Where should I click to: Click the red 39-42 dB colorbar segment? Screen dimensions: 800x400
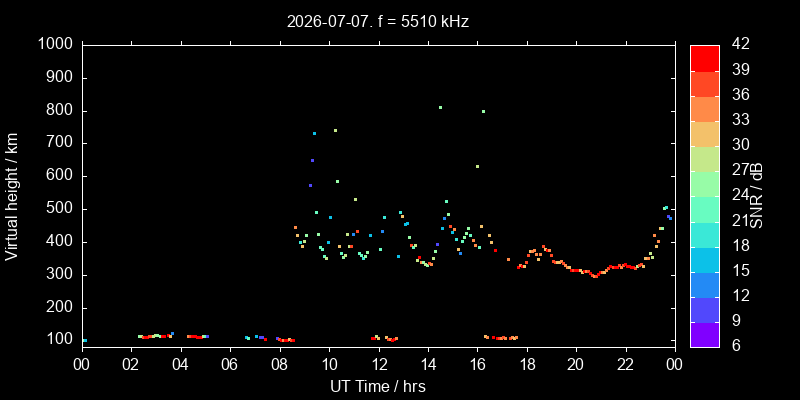[x=705, y=58]
